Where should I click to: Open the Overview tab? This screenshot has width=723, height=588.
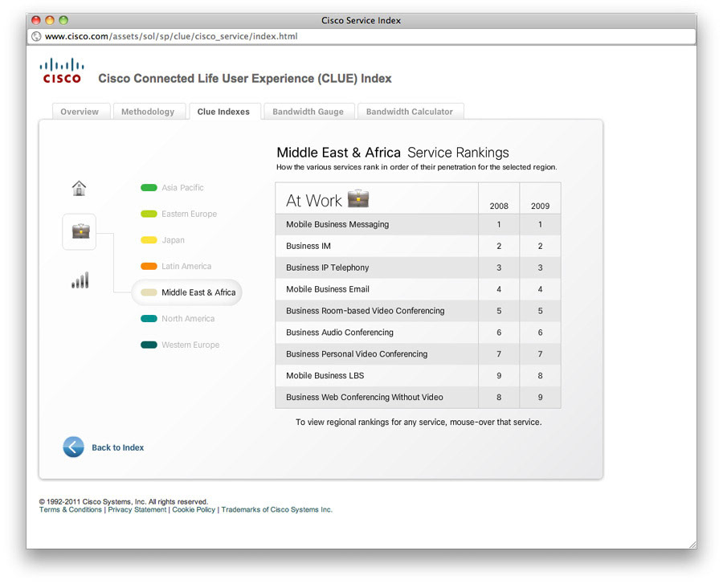coord(80,112)
